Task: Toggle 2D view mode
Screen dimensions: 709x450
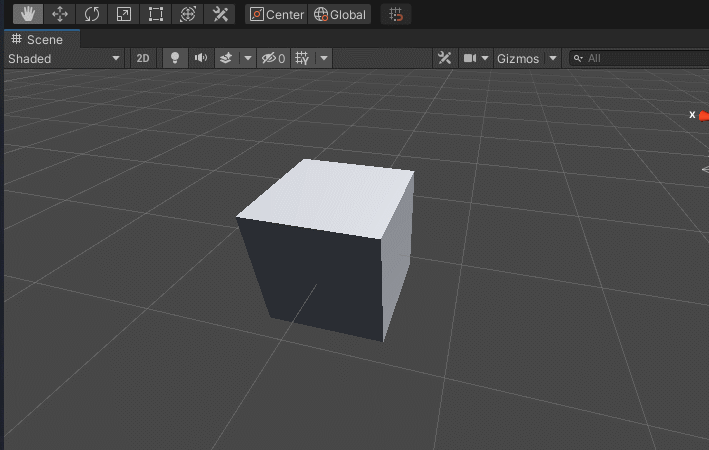Action: click(x=143, y=58)
